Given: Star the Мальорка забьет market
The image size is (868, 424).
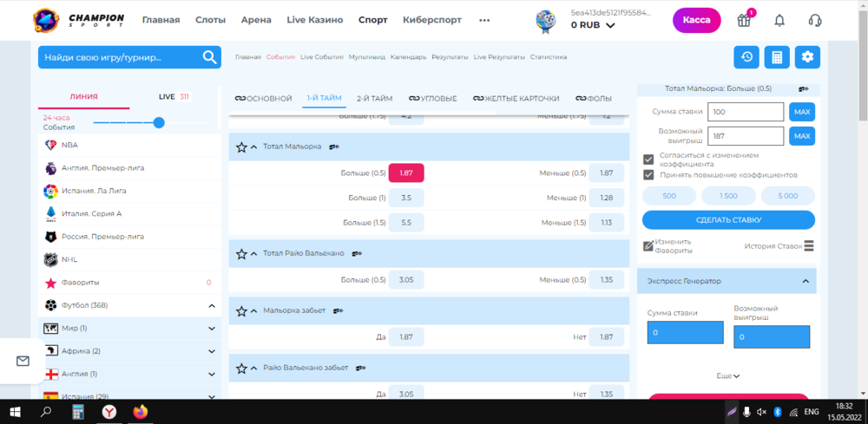Looking at the screenshot, I should (241, 311).
